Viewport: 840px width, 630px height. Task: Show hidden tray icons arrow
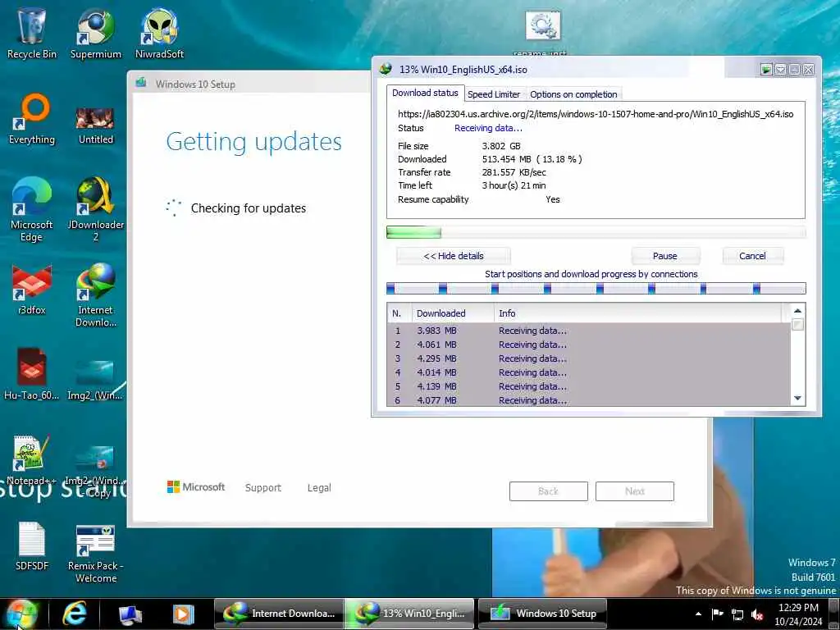tap(698, 614)
